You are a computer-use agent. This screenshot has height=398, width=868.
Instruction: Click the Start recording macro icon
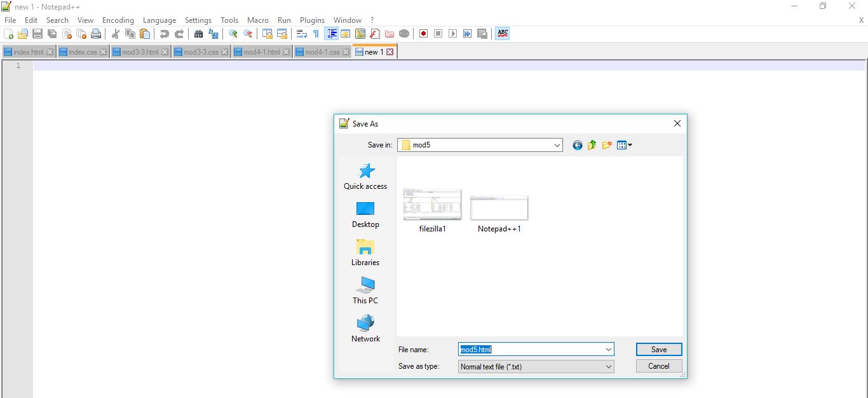[424, 34]
